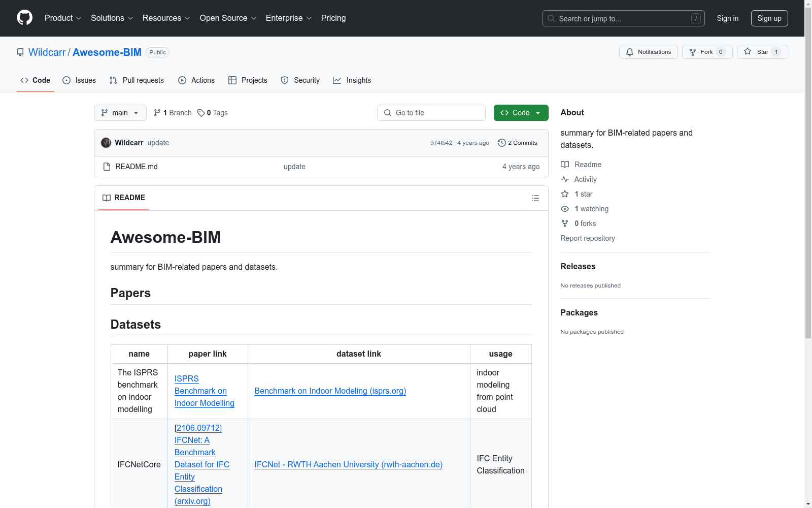
Task: Click the Sign up button
Action: (x=769, y=18)
